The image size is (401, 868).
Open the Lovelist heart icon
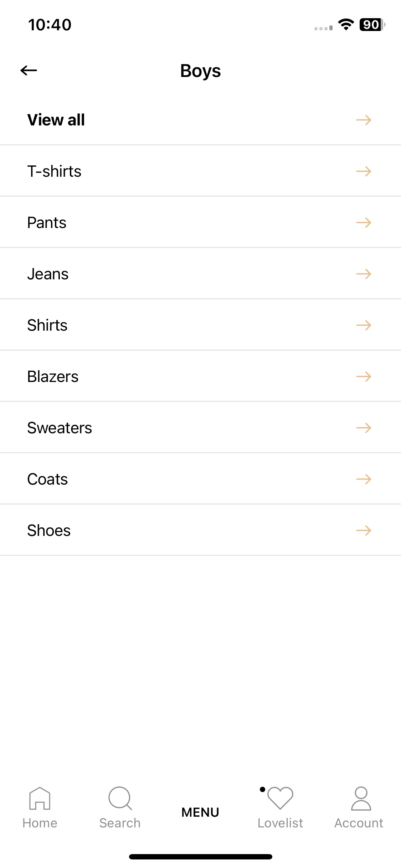click(280, 798)
